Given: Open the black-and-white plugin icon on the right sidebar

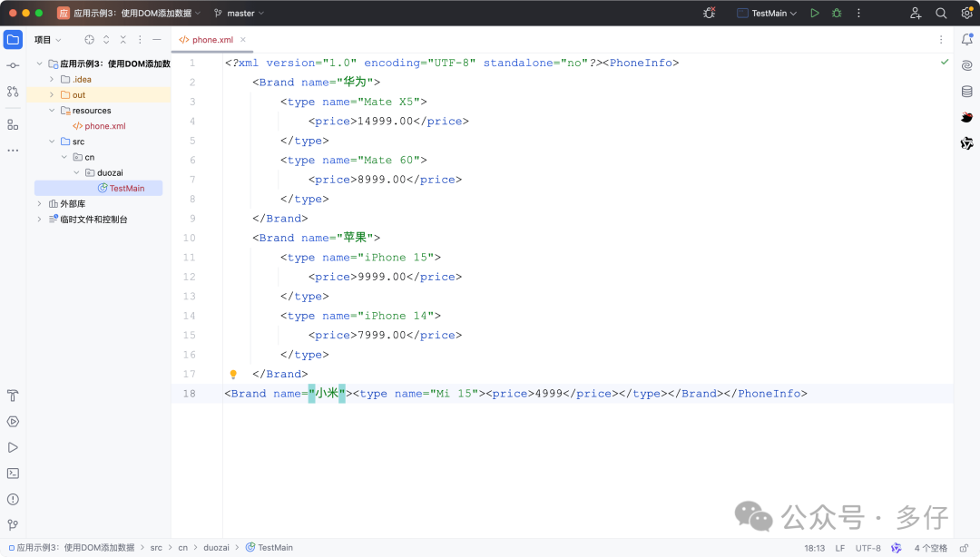Looking at the screenshot, I should [x=967, y=143].
